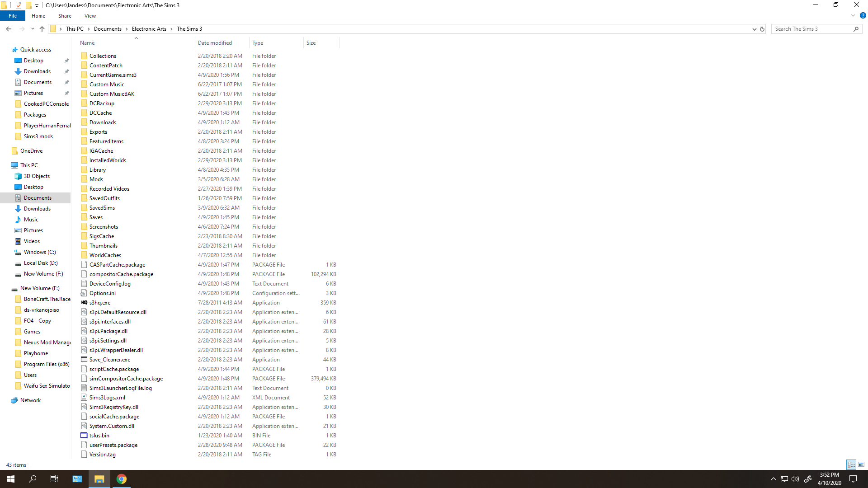
Task: Click the Properties quick access icon
Action: click(x=19, y=5)
